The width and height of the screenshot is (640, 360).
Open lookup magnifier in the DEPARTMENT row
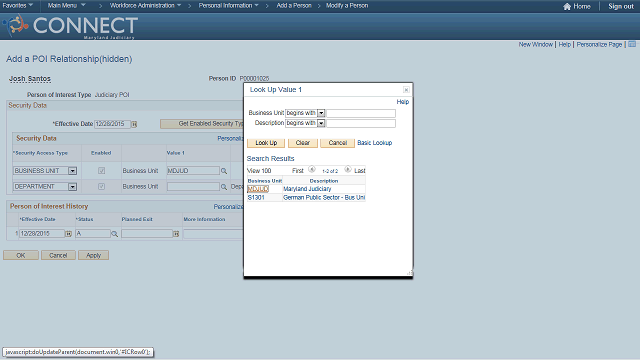point(224,187)
